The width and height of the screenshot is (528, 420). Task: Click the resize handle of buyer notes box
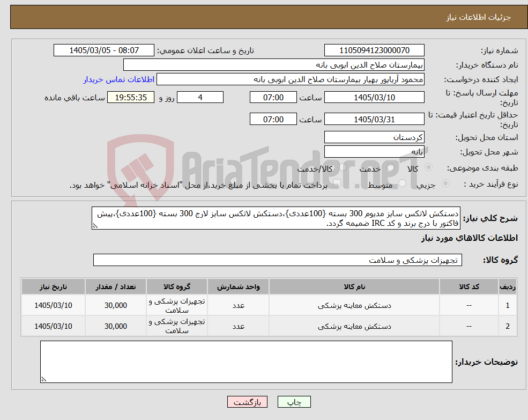click(x=43, y=379)
